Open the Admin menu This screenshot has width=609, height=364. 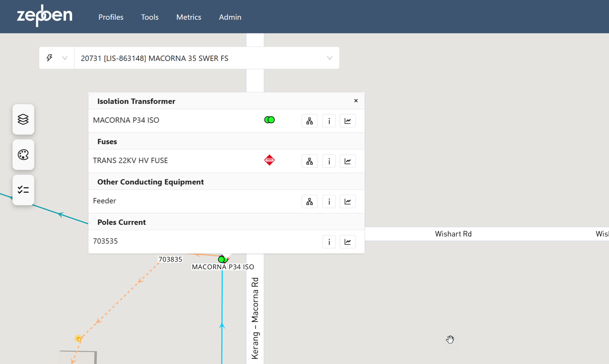coord(230,17)
